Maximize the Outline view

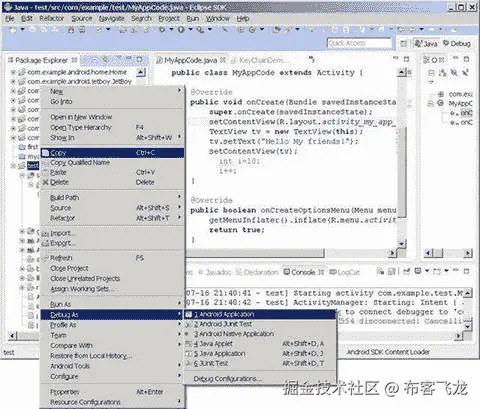[466, 59]
